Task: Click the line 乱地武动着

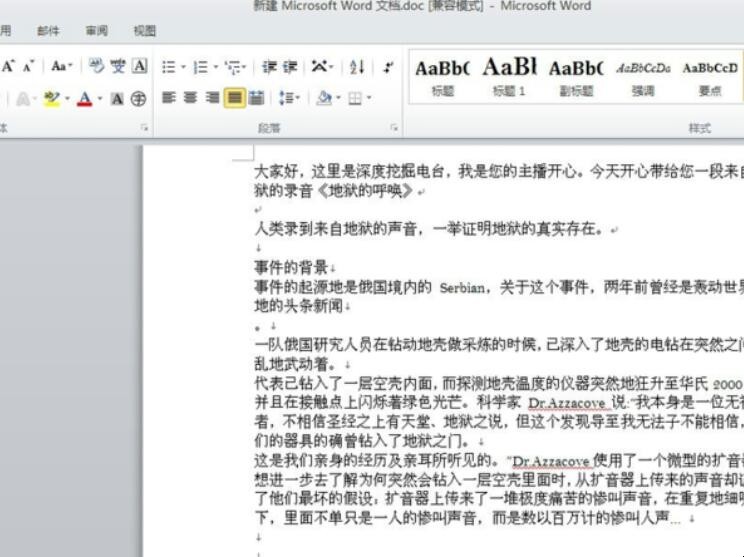Action: (297, 364)
